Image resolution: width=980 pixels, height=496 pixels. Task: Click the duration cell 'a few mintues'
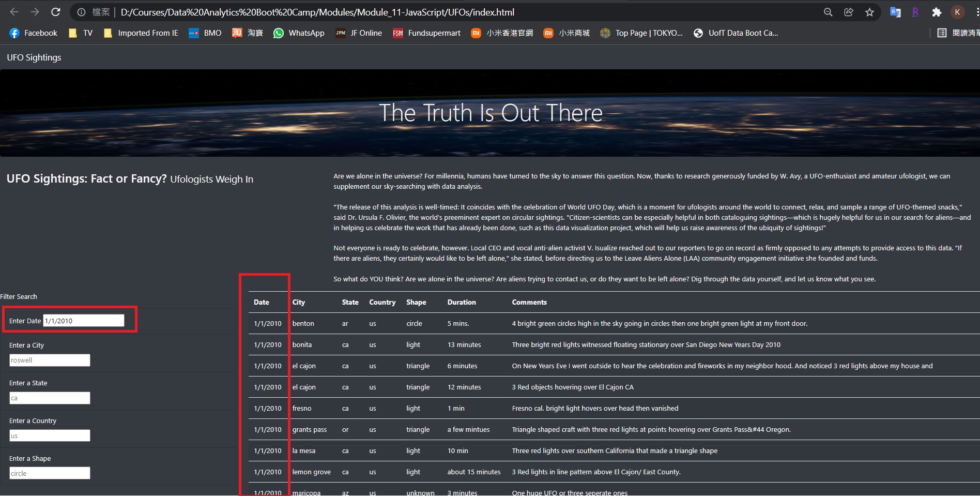pyautogui.click(x=469, y=429)
